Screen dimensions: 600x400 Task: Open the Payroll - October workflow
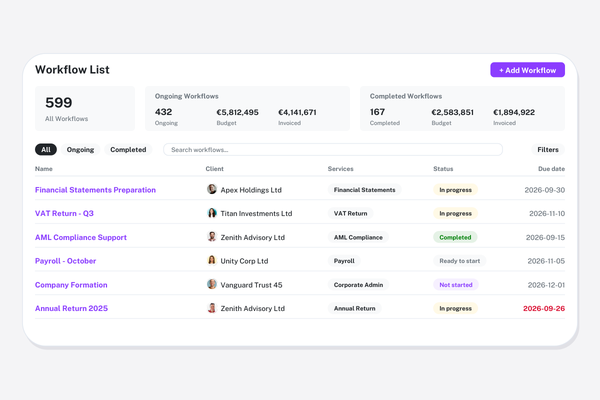65,261
